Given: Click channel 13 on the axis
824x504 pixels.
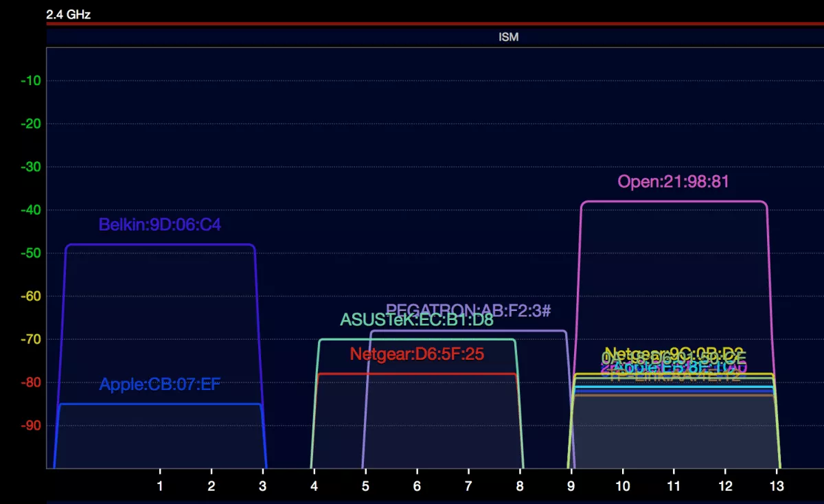Looking at the screenshot, I should tap(777, 485).
